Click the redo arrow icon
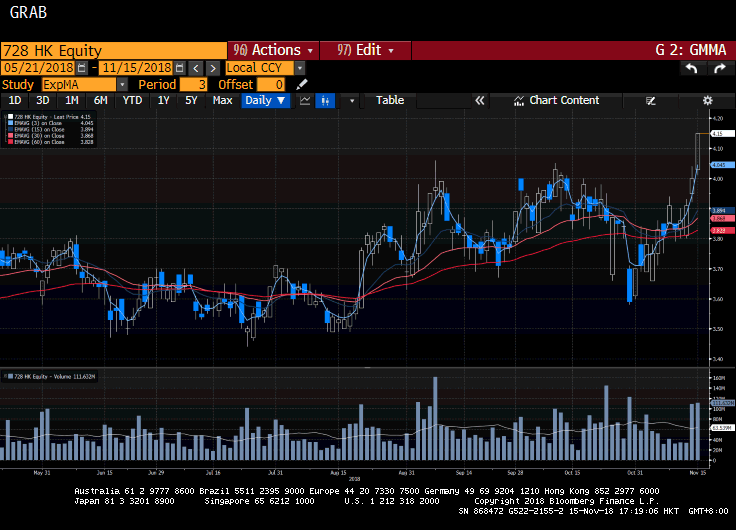736x530 pixels. coord(720,69)
